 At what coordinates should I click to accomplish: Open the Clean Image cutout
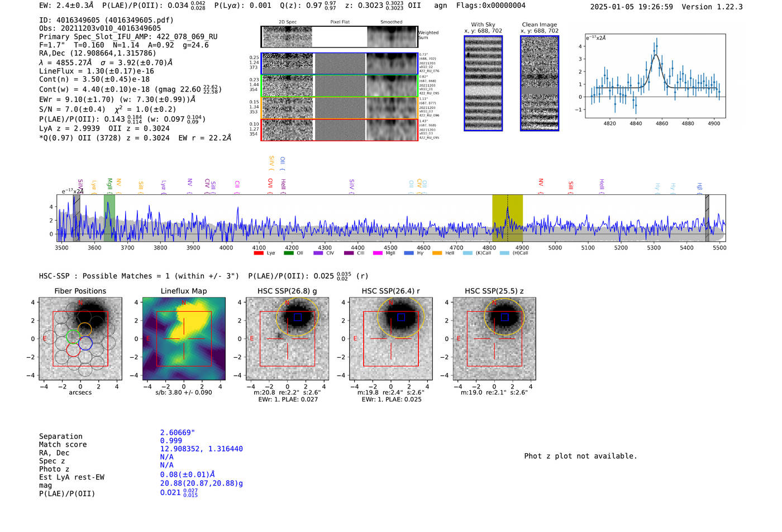(x=540, y=83)
